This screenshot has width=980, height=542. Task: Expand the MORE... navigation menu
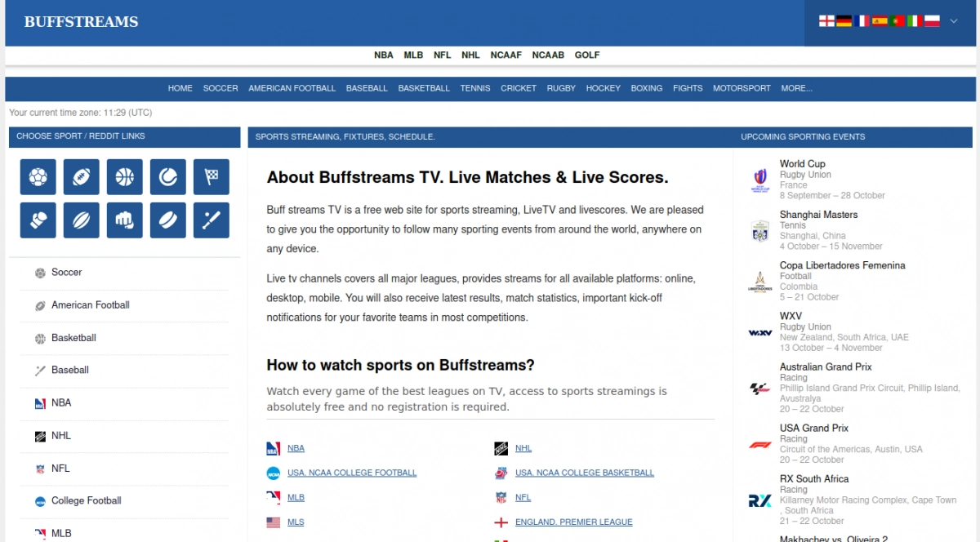pyautogui.click(x=796, y=88)
